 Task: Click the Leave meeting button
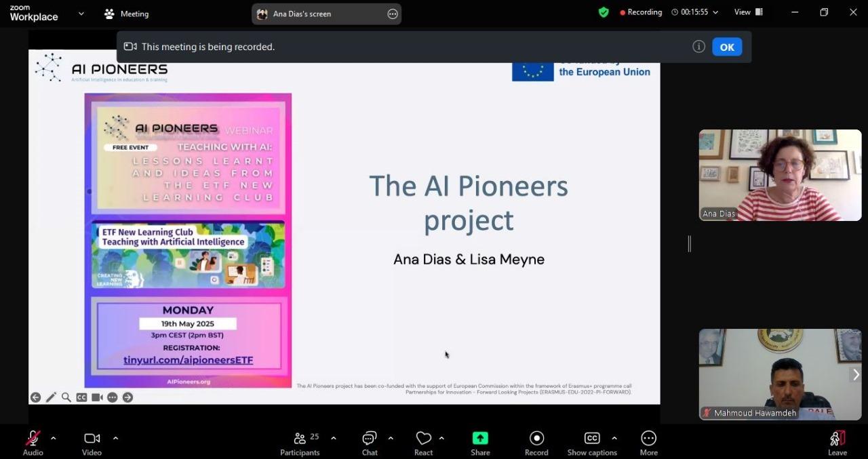click(x=837, y=443)
